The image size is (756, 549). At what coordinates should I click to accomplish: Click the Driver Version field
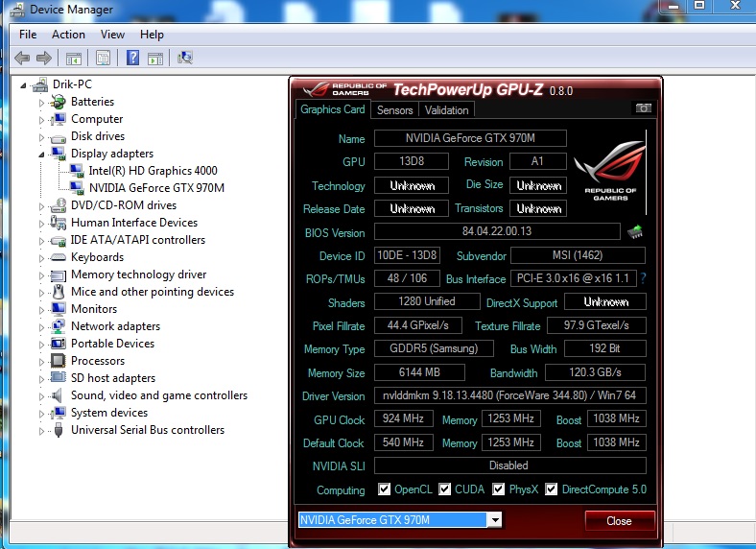(x=509, y=395)
